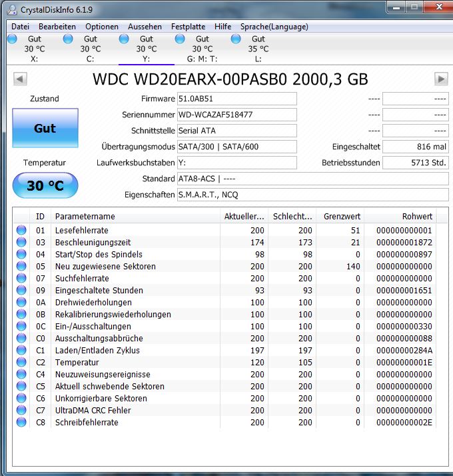The width and height of the screenshot is (453, 476).
Task: Click status orb of Unkorrigierbare Sektoren row
Action: (21, 398)
